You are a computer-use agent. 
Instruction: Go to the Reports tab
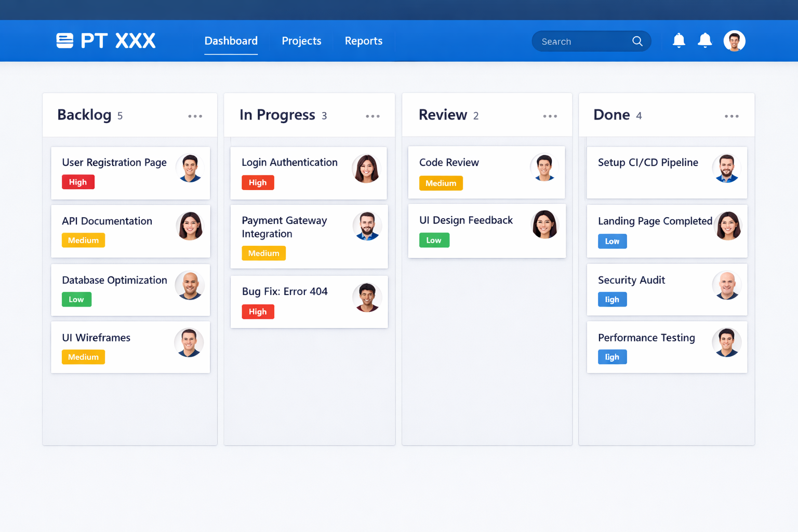(364, 41)
